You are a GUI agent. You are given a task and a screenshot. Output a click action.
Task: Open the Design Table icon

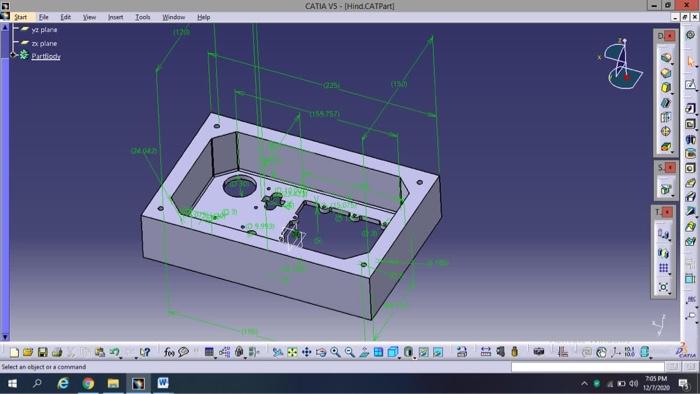click(x=209, y=352)
